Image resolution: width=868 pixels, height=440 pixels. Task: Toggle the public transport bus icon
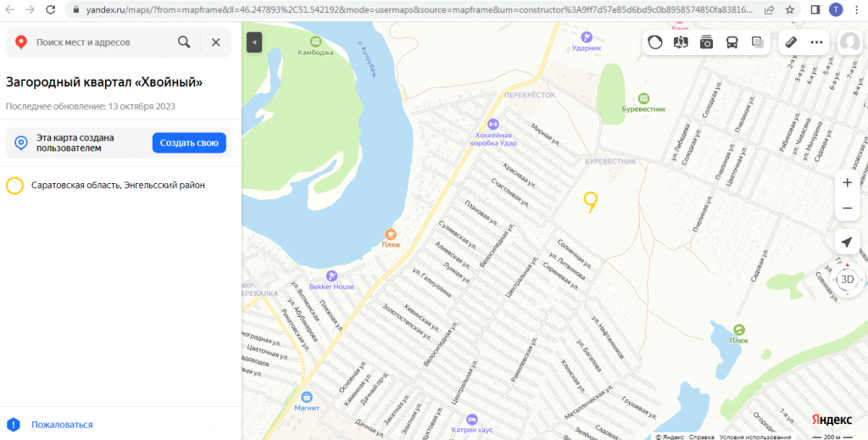click(732, 42)
